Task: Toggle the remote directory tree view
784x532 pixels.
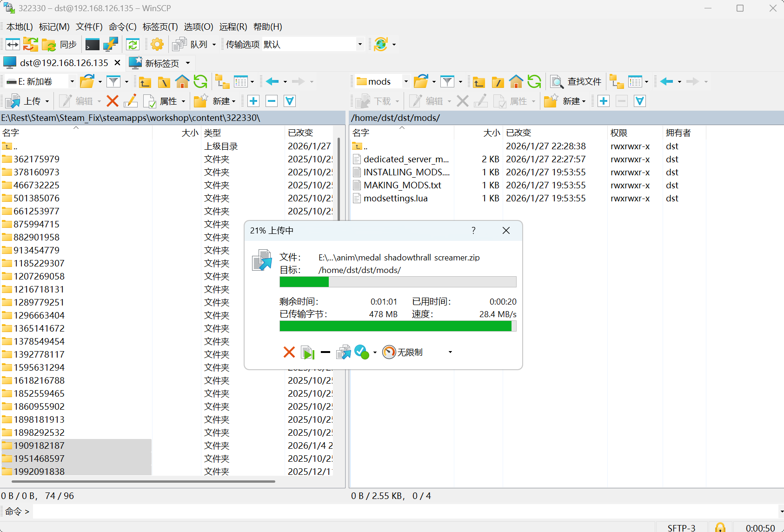Action: click(x=616, y=82)
